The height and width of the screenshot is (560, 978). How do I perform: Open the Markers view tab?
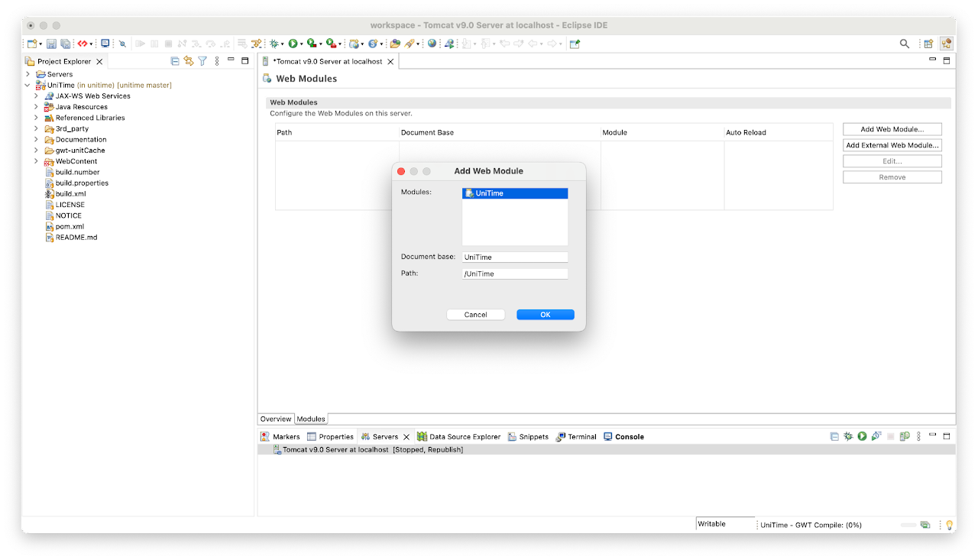[280, 436]
